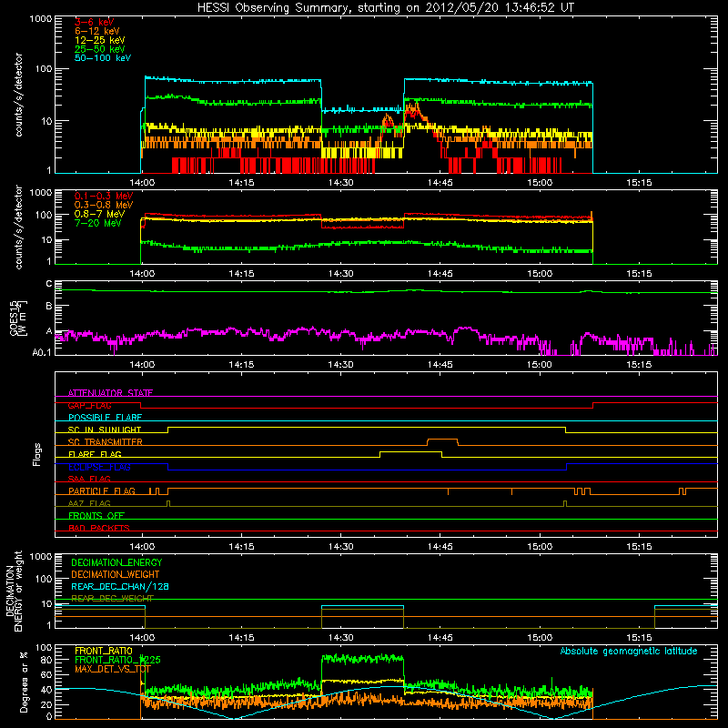Image resolution: width=728 pixels, height=728 pixels.
Task: Select the PARTICLE_FLAG label
Action: (x=102, y=491)
